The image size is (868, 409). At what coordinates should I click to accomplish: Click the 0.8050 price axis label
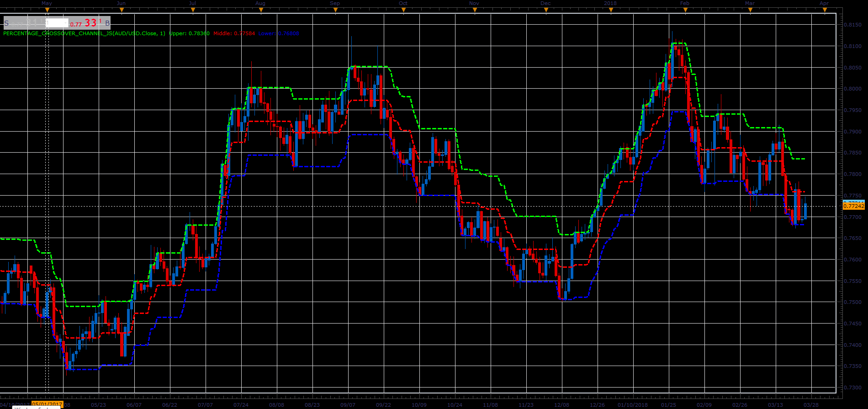coord(852,68)
